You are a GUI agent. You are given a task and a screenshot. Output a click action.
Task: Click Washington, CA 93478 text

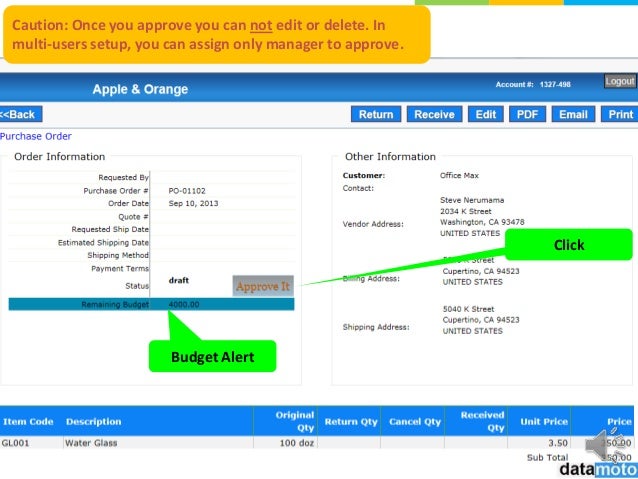482,222
